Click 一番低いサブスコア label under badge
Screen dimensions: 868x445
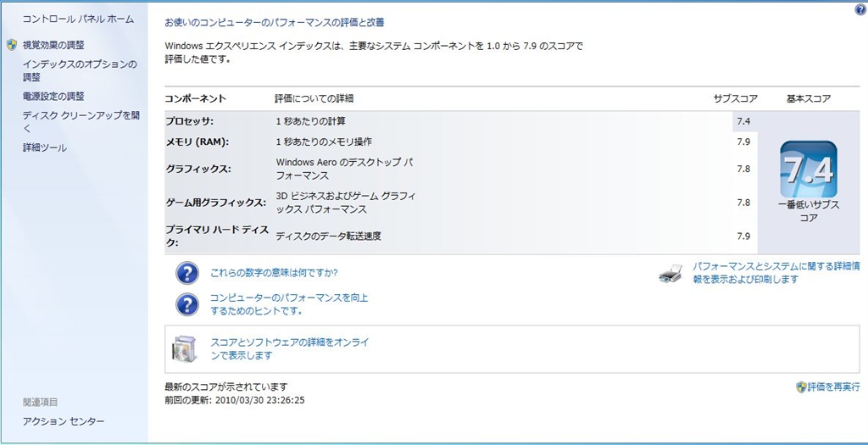809,211
